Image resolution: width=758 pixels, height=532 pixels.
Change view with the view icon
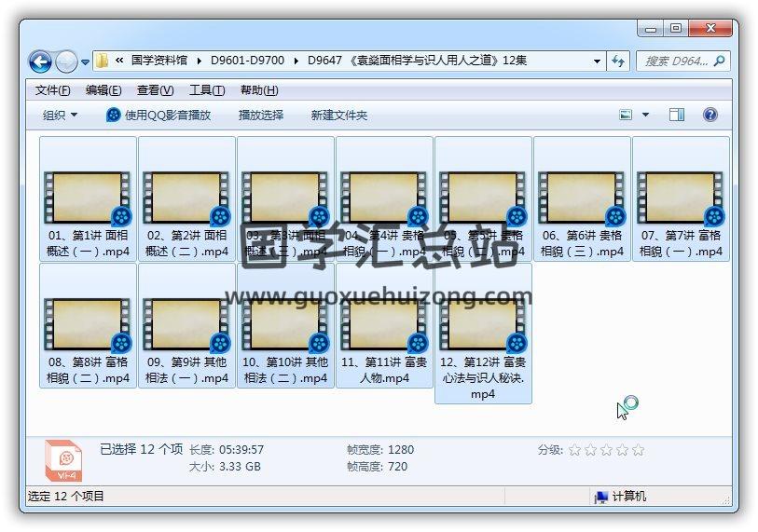tap(626, 115)
